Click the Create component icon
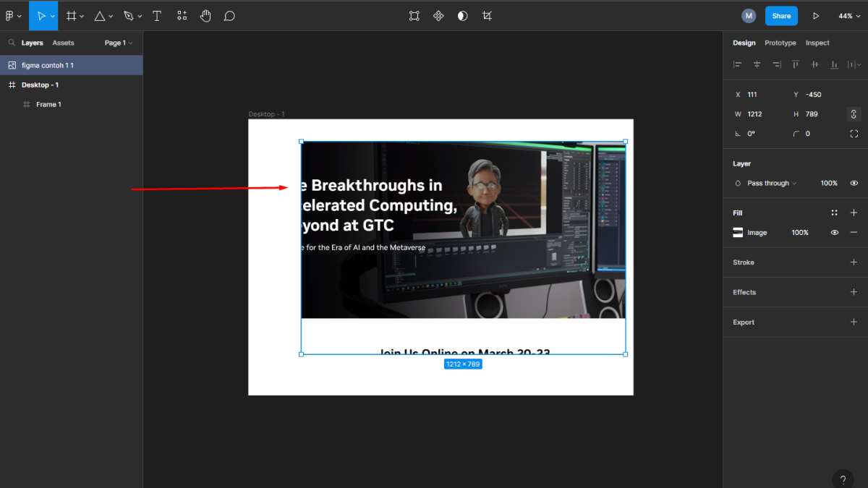The width and height of the screenshot is (868, 488). pyautogui.click(x=438, y=15)
